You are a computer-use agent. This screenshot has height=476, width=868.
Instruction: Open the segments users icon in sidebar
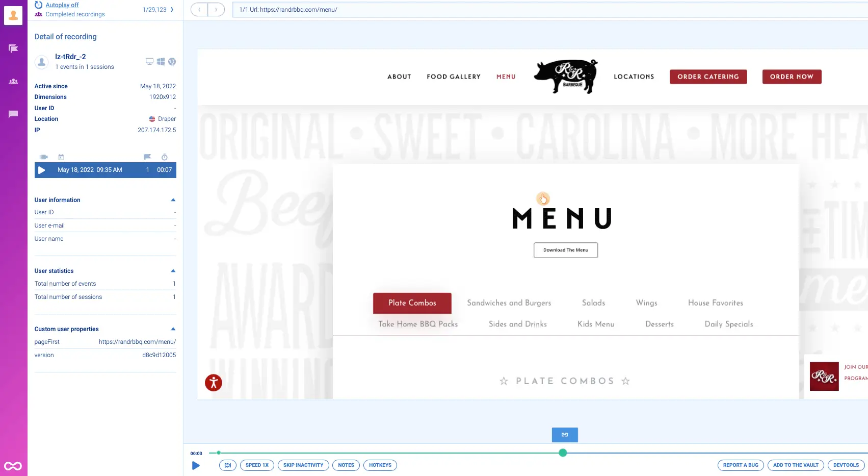point(13,81)
